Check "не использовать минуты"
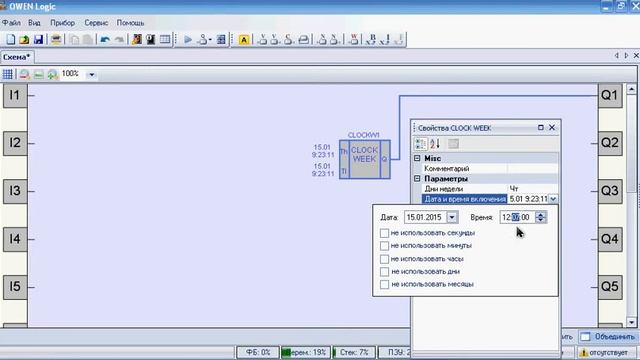This screenshot has height=360, width=640. [384, 246]
